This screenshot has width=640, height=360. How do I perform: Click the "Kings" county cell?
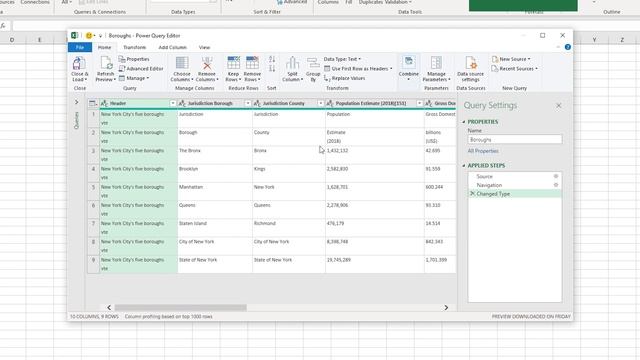[x=289, y=173]
